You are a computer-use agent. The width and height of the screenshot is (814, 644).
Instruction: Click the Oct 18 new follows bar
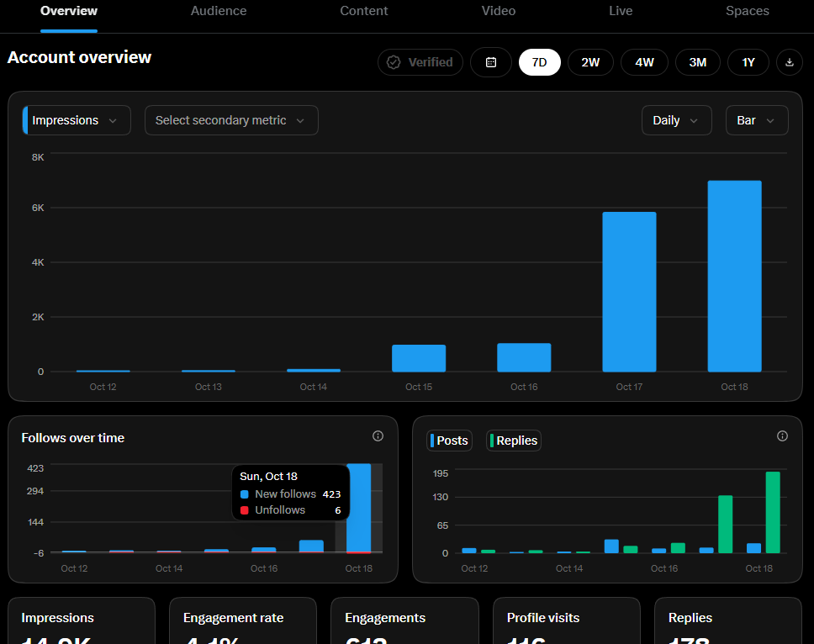(x=359, y=508)
